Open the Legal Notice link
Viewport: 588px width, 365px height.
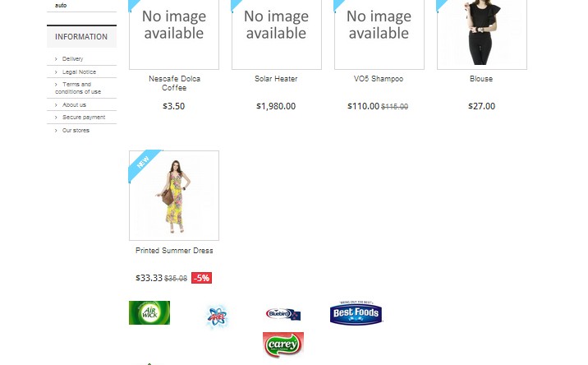point(79,72)
